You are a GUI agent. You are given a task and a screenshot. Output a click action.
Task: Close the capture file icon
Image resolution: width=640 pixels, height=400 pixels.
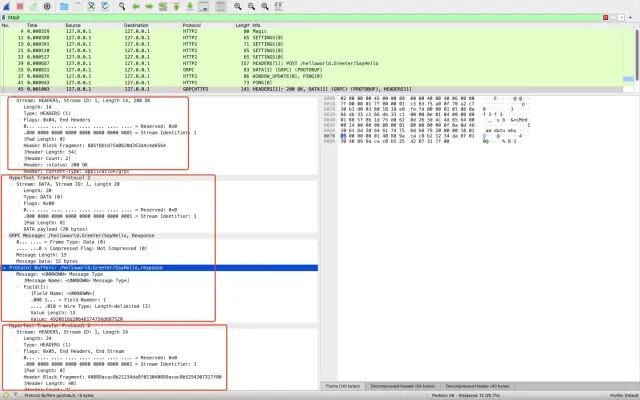(91, 6)
